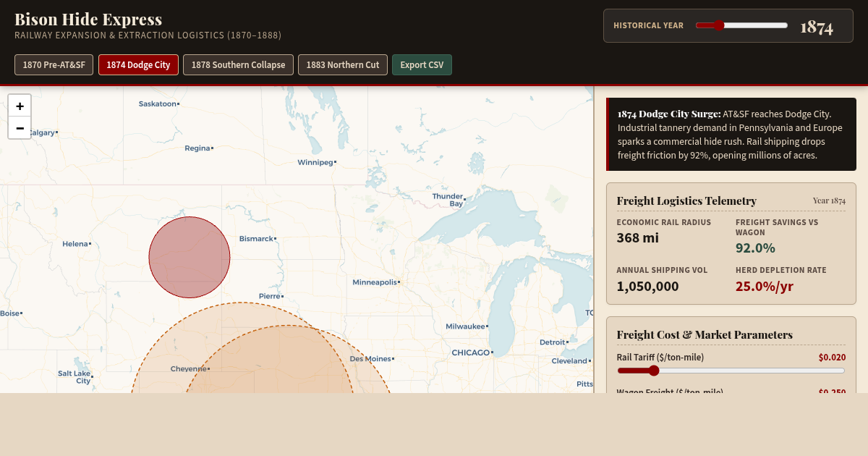
Task: Select the 1870 Pre-AT&SF scenario
Action: coord(54,64)
